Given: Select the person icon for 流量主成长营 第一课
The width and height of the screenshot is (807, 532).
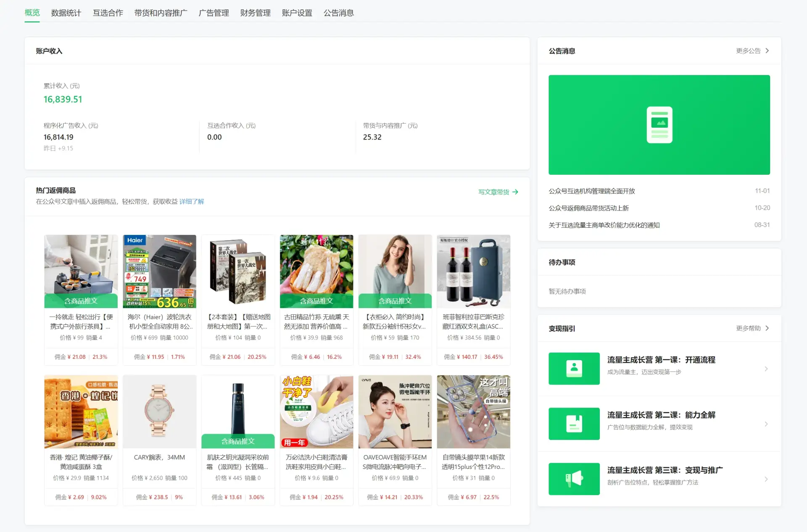Looking at the screenshot, I should [574, 369].
